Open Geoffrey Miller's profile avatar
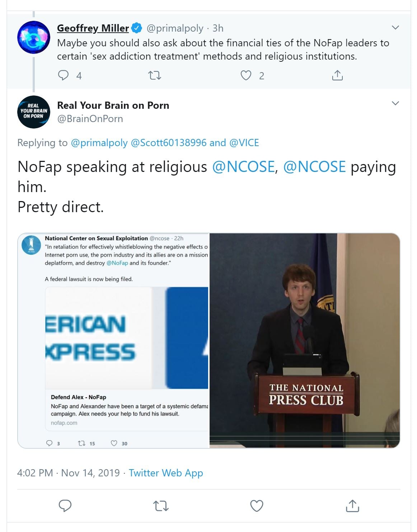The image size is (417, 532). [34, 37]
